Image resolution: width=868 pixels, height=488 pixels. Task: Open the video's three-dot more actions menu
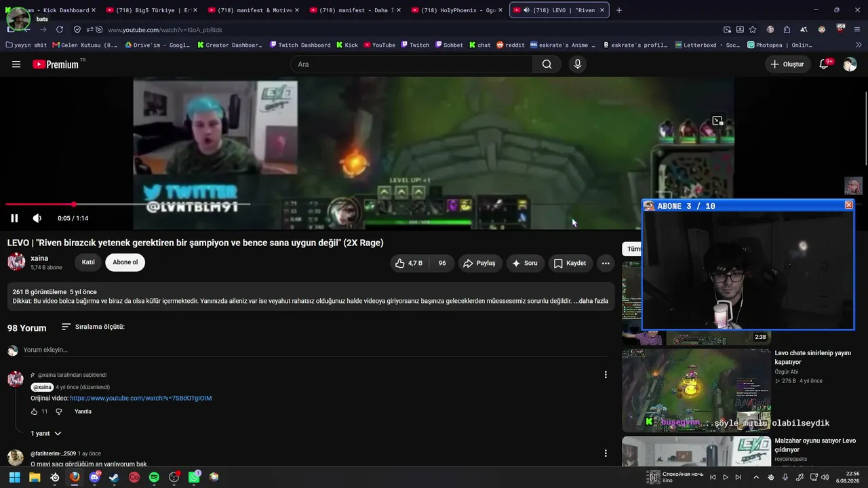tap(606, 263)
